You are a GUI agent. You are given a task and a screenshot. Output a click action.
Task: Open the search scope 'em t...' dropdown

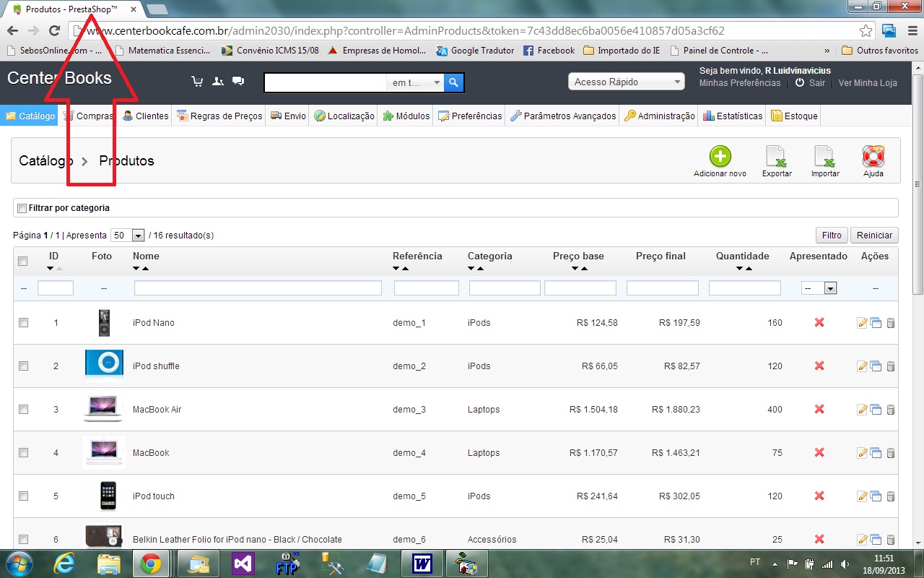(417, 83)
